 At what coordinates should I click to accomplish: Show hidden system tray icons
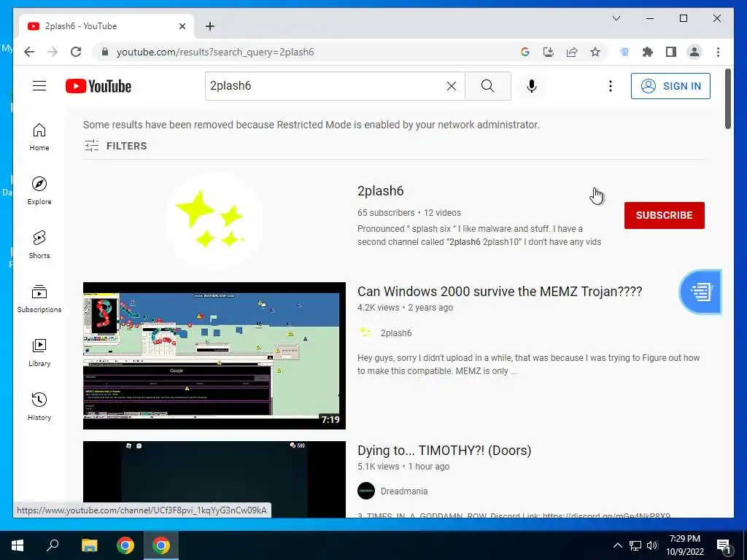[617, 545]
